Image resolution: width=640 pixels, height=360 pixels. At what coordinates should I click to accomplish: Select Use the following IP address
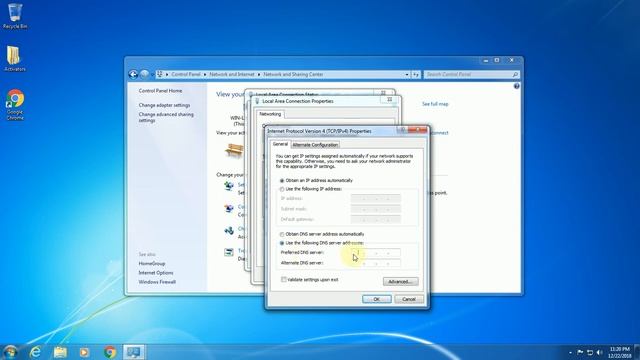(x=282, y=189)
